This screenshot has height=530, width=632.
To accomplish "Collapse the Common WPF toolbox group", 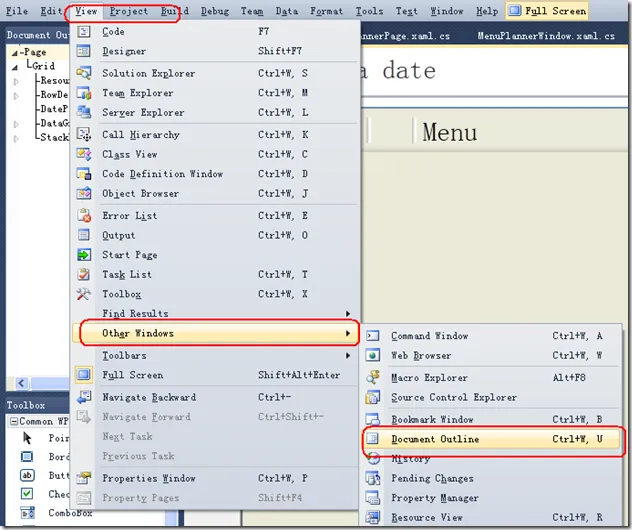I will (x=14, y=422).
